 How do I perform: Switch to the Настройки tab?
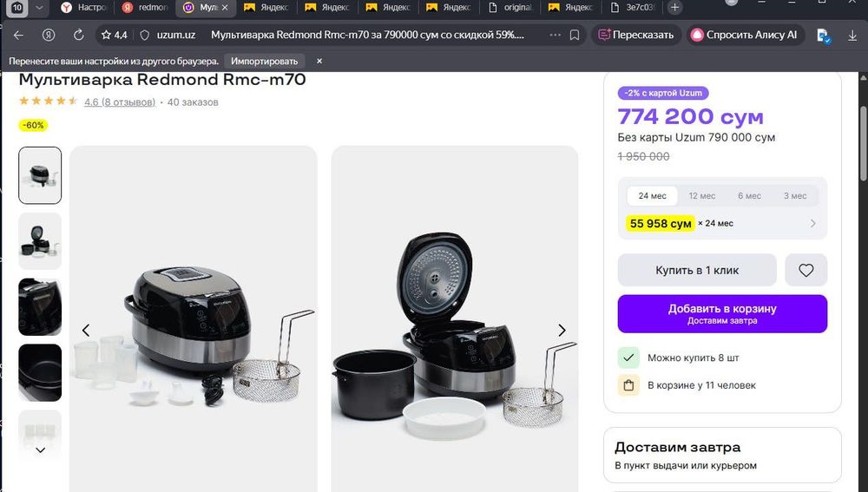pos(85,8)
